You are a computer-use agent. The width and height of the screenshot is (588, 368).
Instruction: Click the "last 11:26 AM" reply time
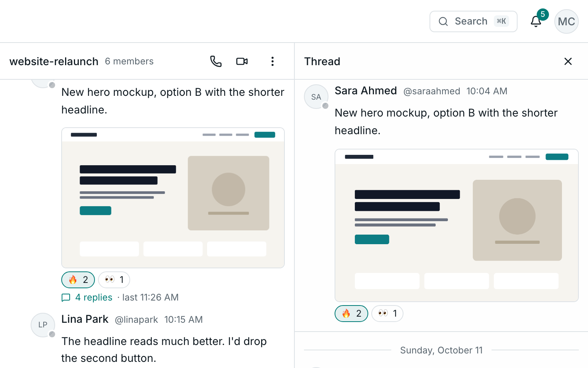click(150, 297)
